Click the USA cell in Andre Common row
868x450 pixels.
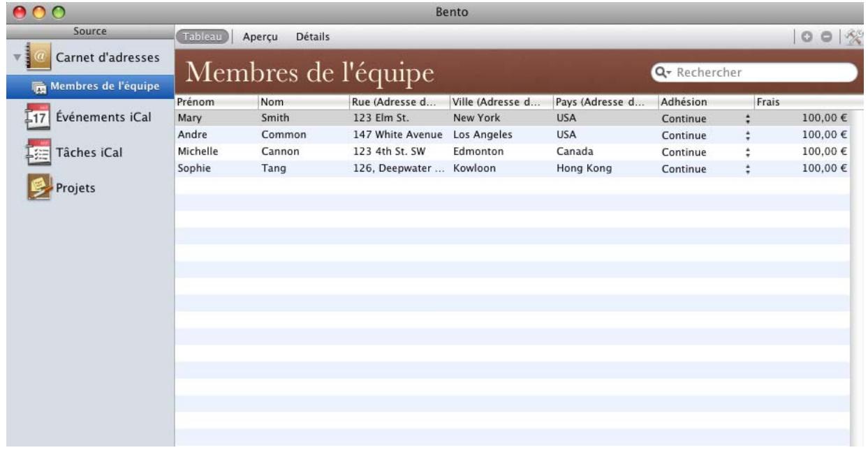[x=605, y=135]
